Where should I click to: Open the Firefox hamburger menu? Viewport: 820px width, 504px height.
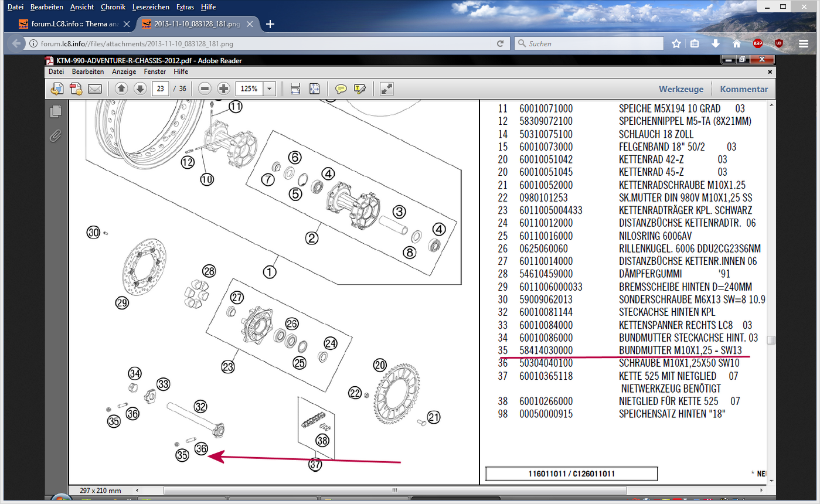803,43
